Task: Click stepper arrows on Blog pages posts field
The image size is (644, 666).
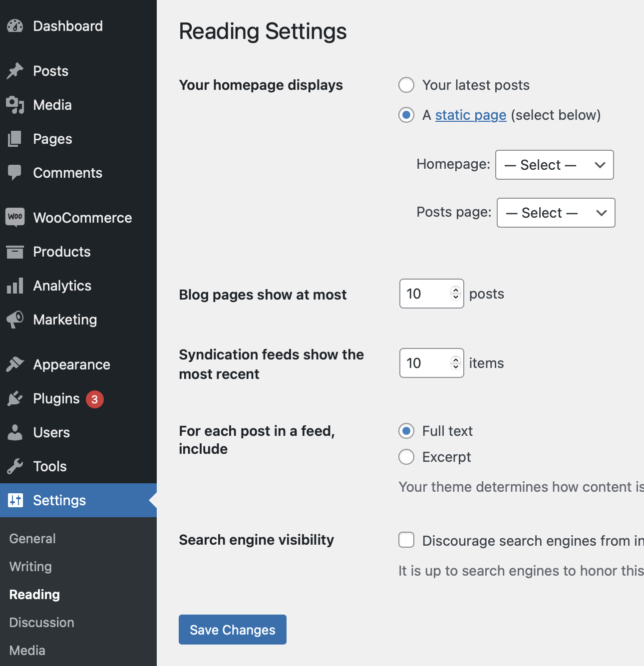Action: pyautogui.click(x=455, y=294)
